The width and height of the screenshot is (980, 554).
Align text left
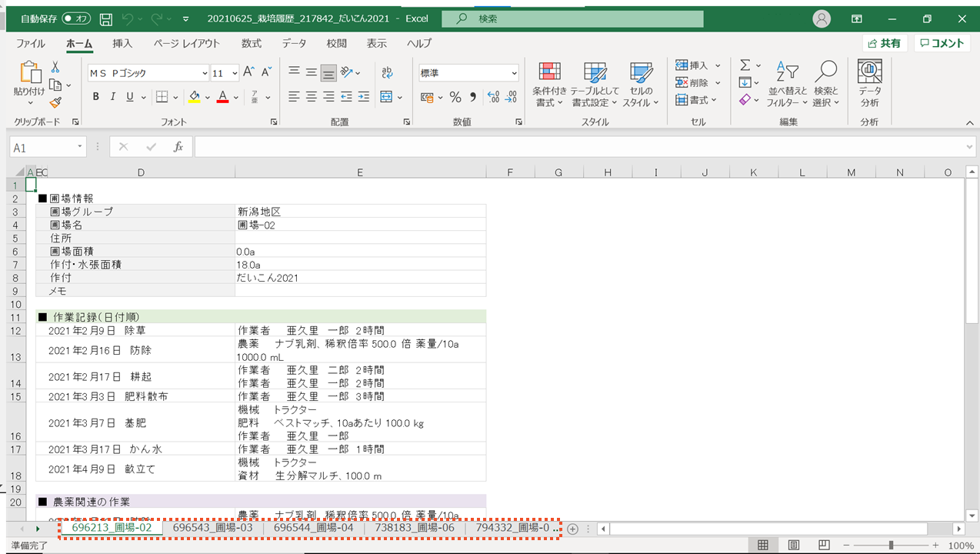click(x=294, y=97)
